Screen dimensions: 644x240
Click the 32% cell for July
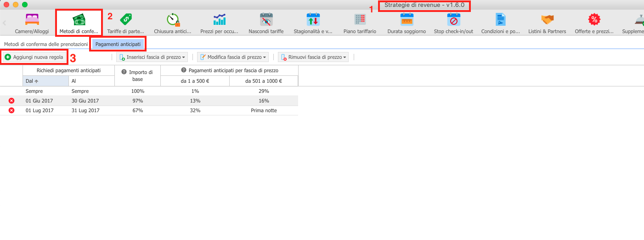[195, 110]
